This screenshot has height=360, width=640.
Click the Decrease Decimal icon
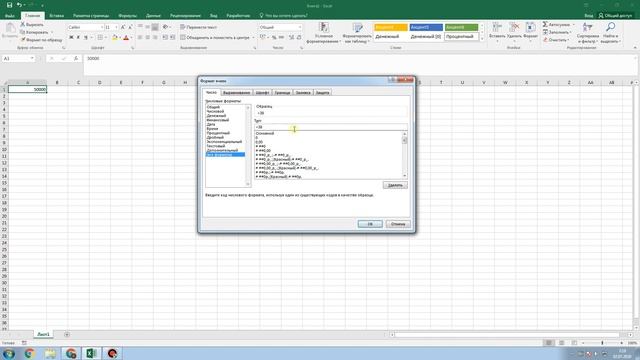[299, 37]
